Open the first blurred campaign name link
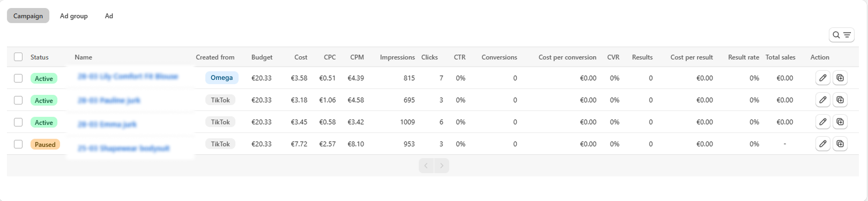 coord(128,77)
